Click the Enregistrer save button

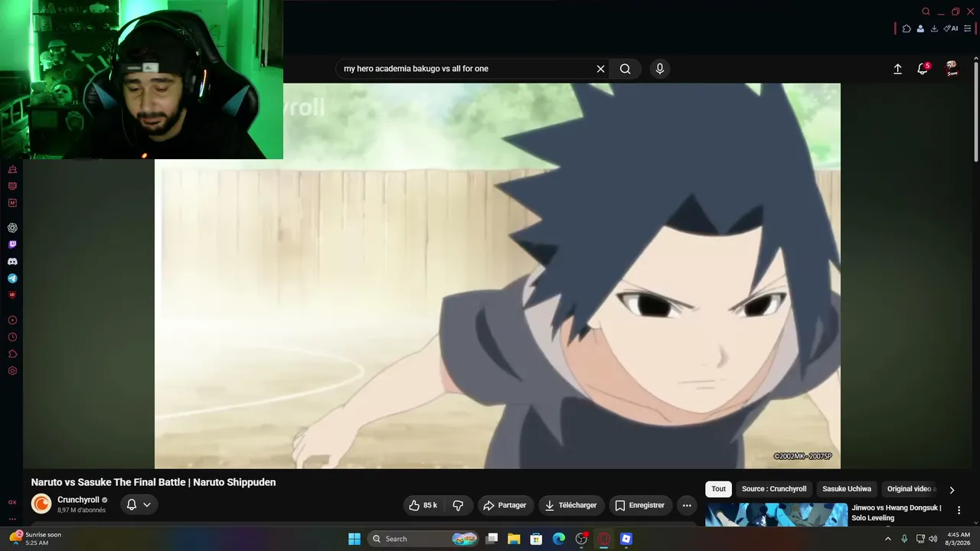[x=640, y=505]
